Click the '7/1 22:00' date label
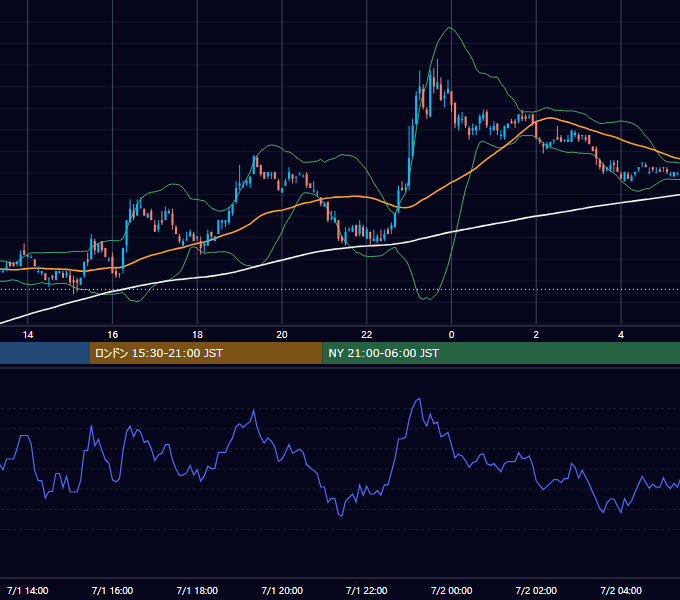This screenshot has width=680, height=600. [x=367, y=590]
